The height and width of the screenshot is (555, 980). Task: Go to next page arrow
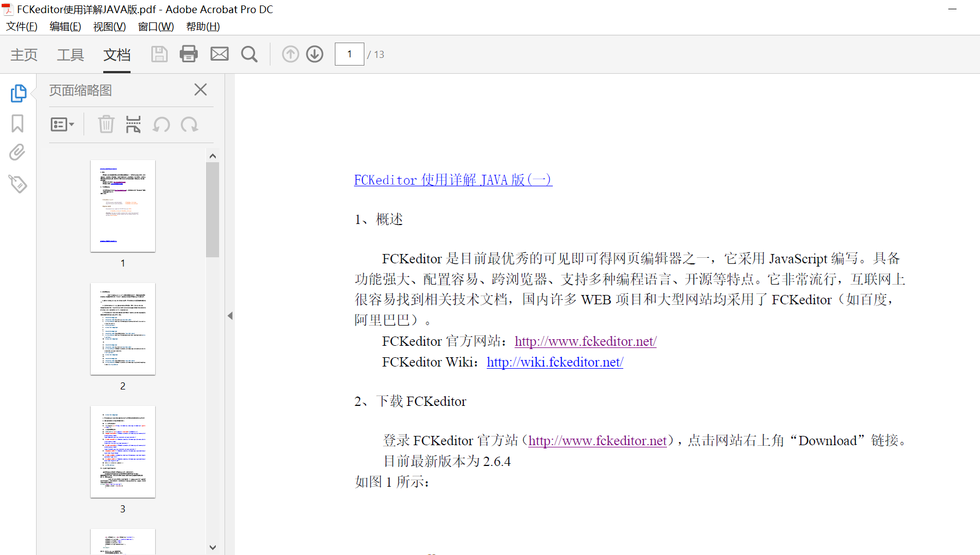(x=315, y=54)
